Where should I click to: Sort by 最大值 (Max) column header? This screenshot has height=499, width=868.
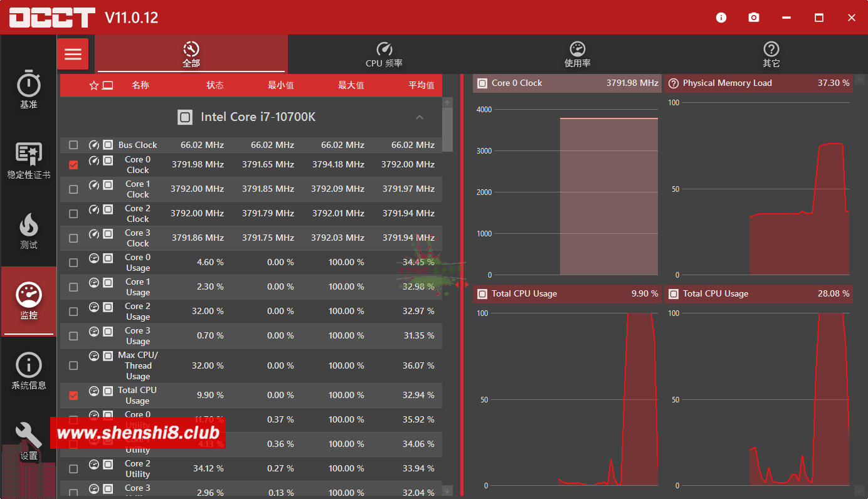(351, 85)
